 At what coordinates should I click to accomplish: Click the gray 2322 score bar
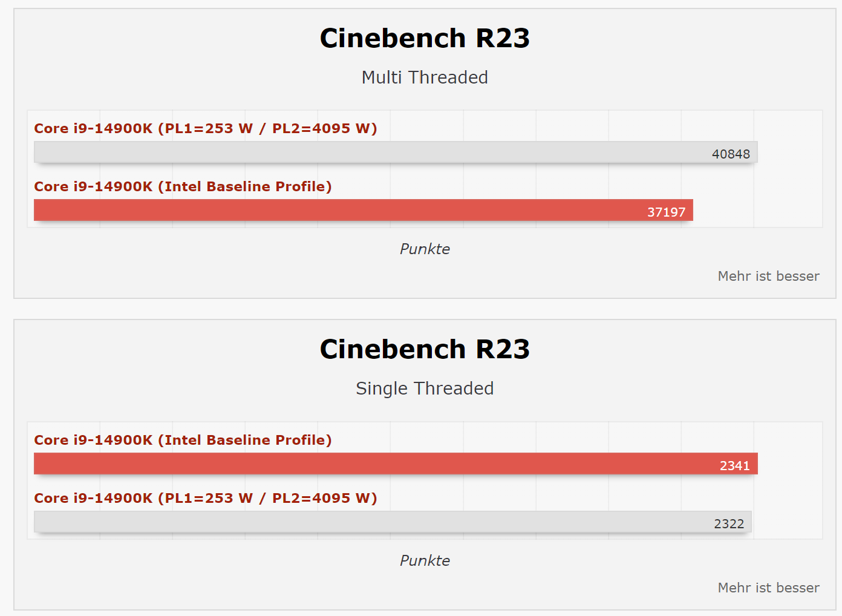(393, 522)
